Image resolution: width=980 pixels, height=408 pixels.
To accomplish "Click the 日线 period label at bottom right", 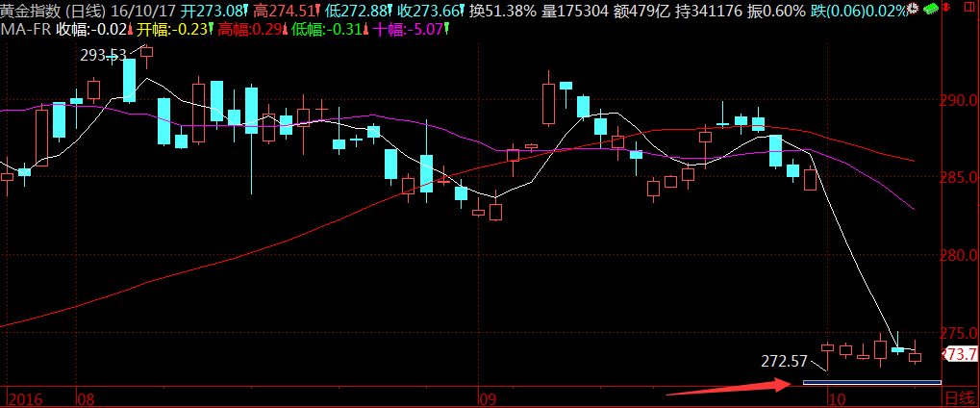I will click(958, 397).
